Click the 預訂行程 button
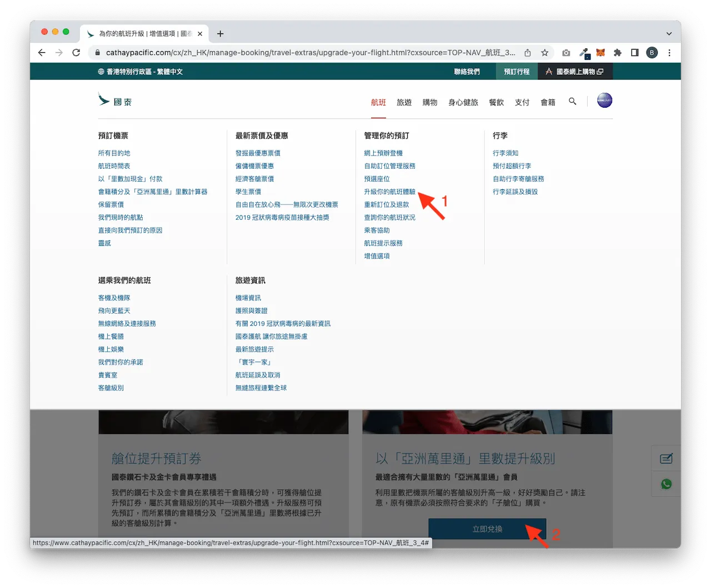The height and width of the screenshot is (588, 711). (x=517, y=72)
